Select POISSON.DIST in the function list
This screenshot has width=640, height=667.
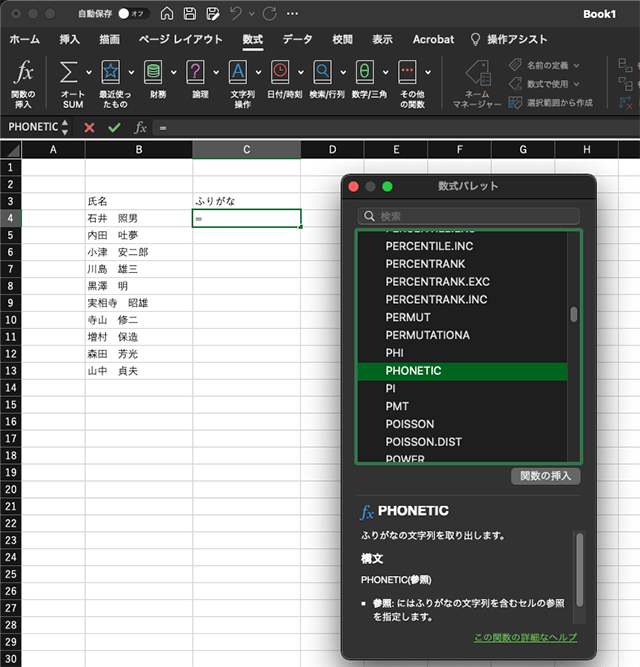pyautogui.click(x=424, y=442)
